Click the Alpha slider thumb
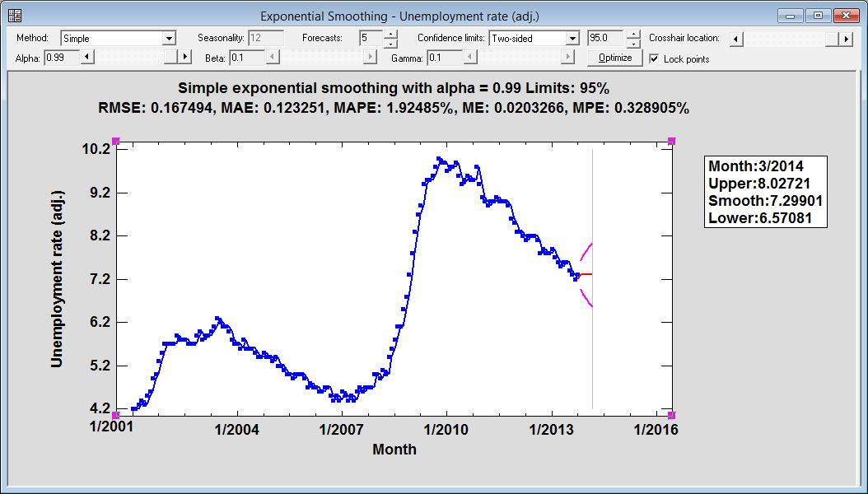Image resolution: width=868 pixels, height=494 pixels. click(171, 57)
